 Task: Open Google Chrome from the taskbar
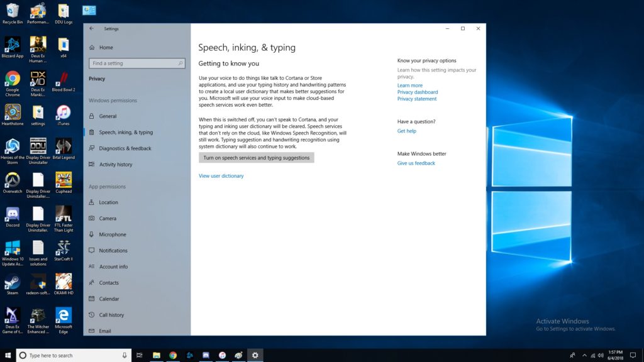tap(173, 355)
